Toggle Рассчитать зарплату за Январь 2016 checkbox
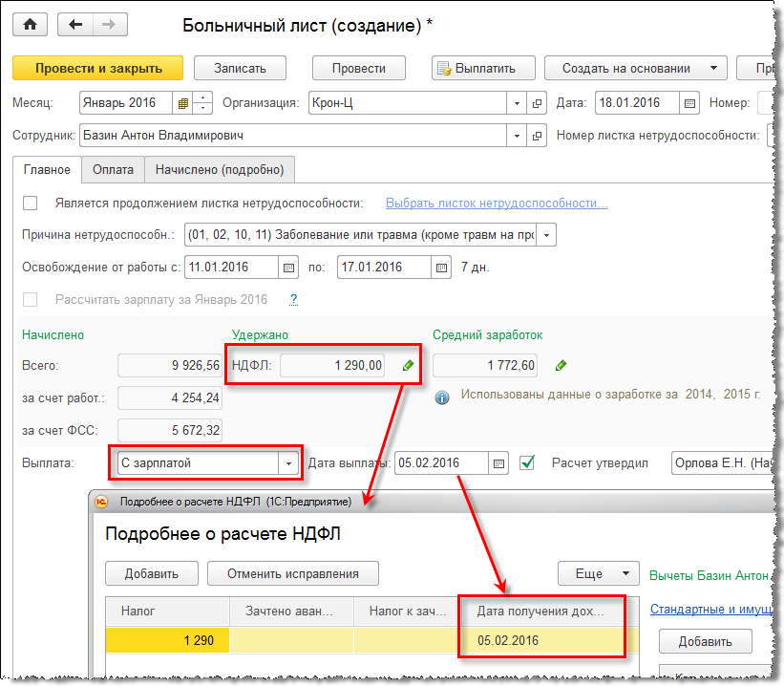 [x=31, y=299]
